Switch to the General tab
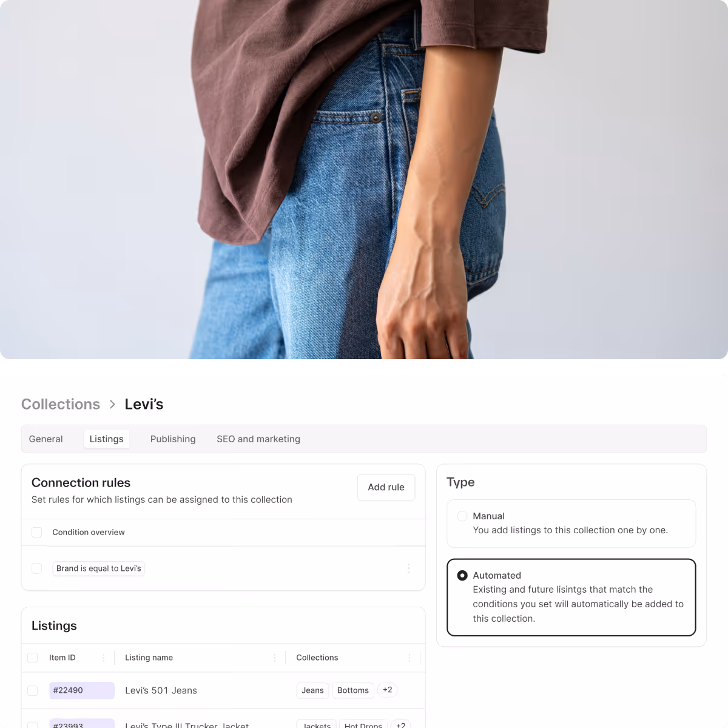Image resolution: width=728 pixels, height=728 pixels. [x=45, y=439]
